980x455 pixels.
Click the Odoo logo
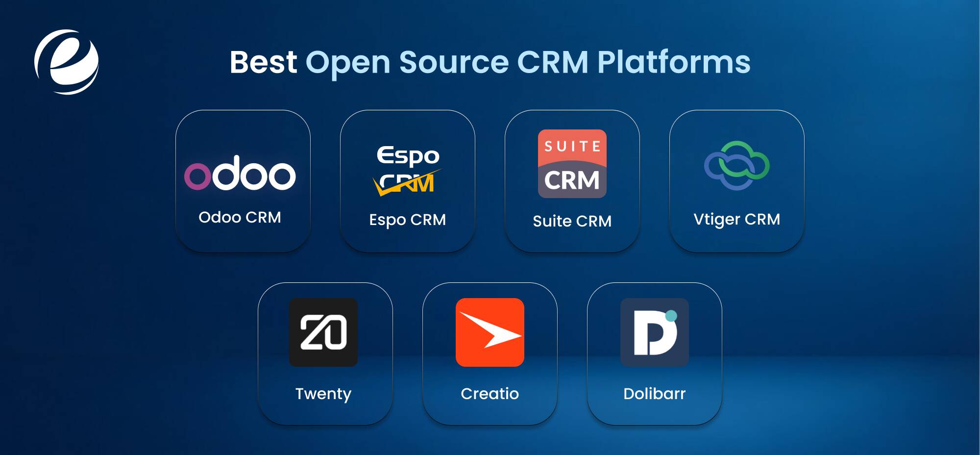click(x=240, y=173)
